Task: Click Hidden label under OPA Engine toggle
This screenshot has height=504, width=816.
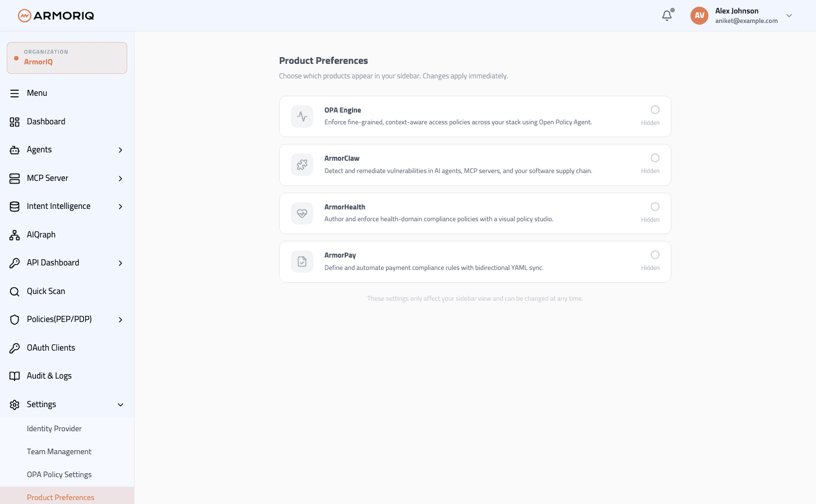Action: [650, 123]
